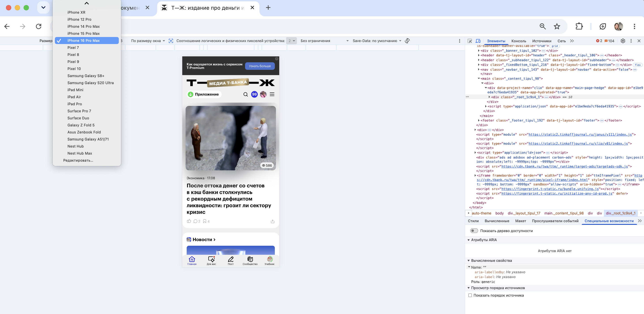Bookmark page with star icon
This screenshot has height=314, width=644.
coord(557,26)
